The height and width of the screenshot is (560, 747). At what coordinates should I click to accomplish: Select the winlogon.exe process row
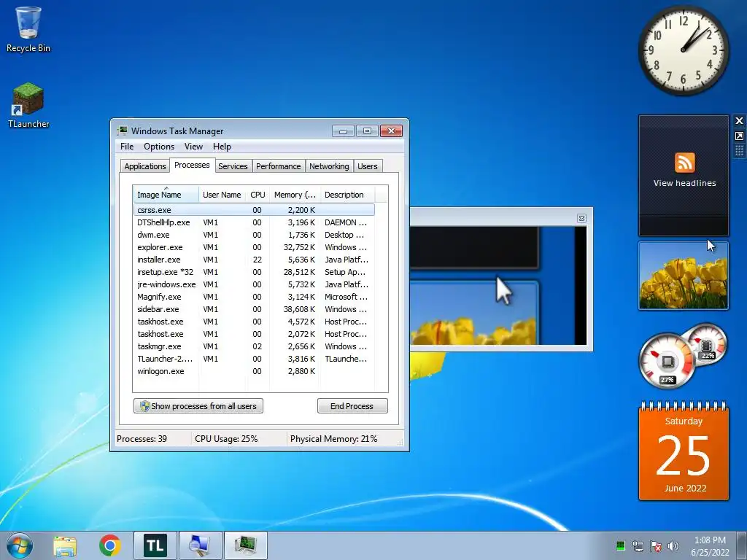click(254, 371)
